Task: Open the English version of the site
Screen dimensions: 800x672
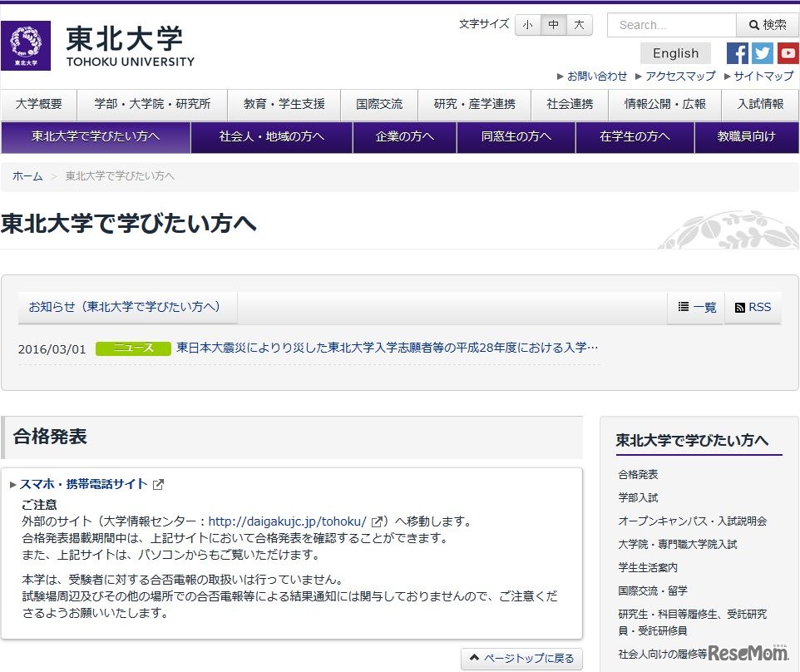Action: tap(674, 52)
